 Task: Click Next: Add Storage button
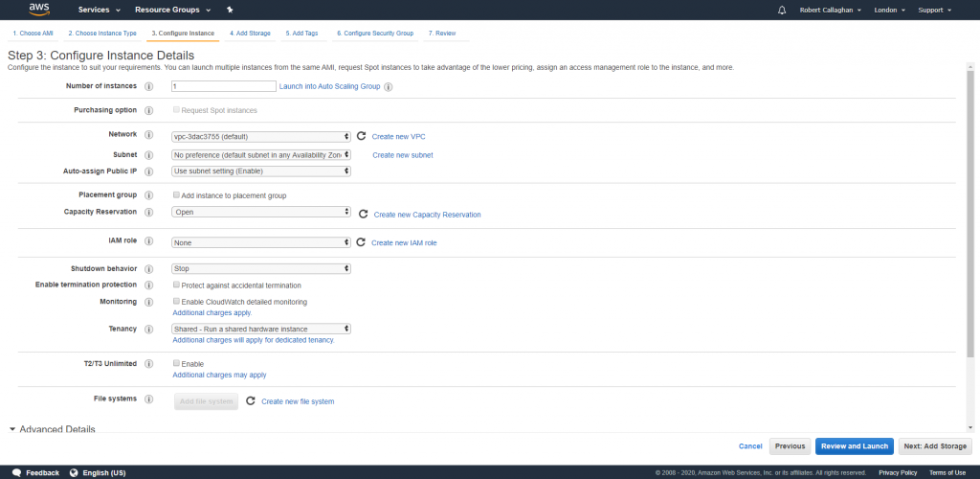pos(935,446)
